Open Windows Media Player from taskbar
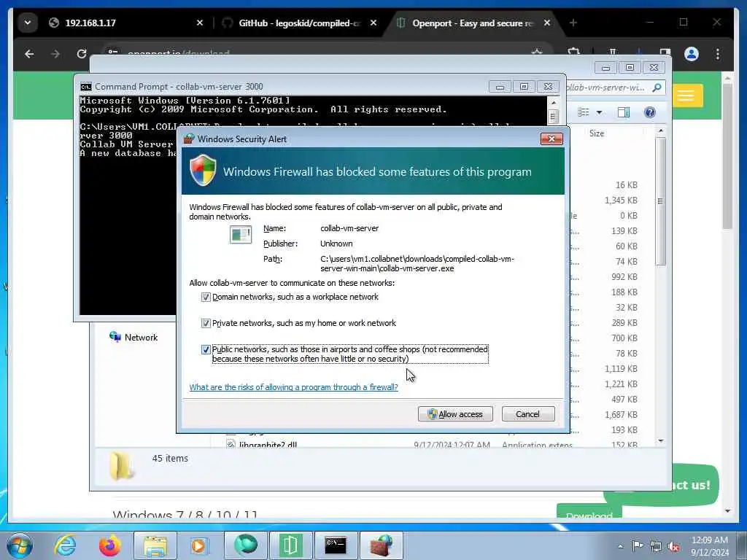This screenshot has width=747, height=560. 200,545
